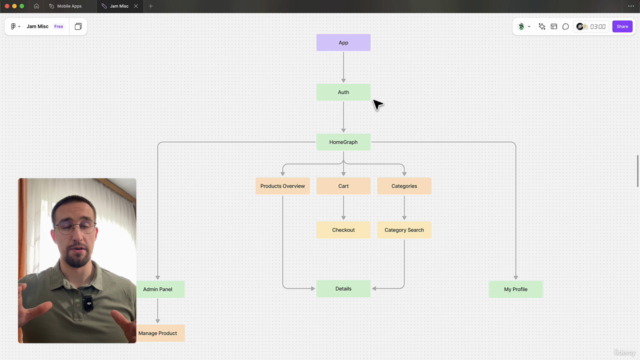The width and height of the screenshot is (640, 360).
Task: Click the comment bubble icon
Action: point(565,27)
